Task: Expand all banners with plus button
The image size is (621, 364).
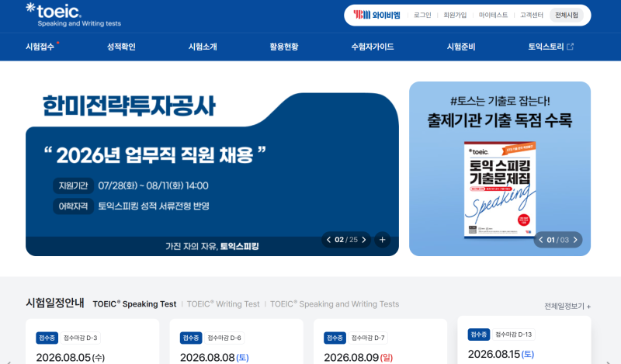Action: click(382, 240)
